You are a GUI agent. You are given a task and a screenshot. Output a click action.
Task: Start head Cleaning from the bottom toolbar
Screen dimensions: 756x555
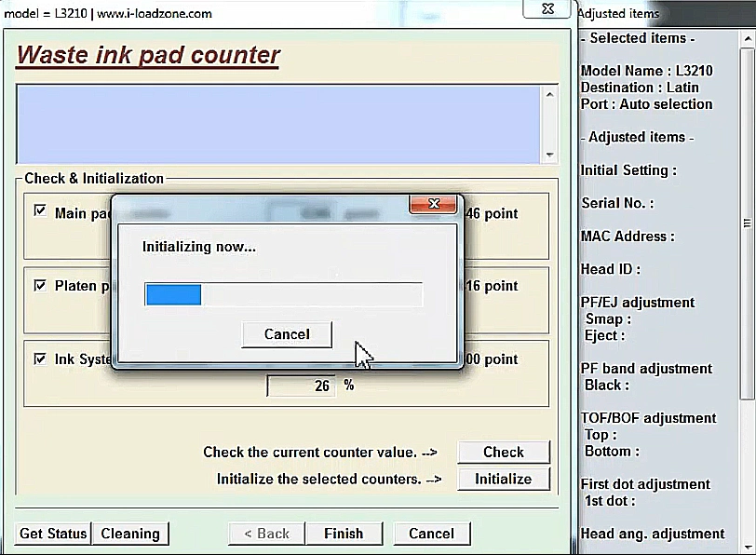130,533
